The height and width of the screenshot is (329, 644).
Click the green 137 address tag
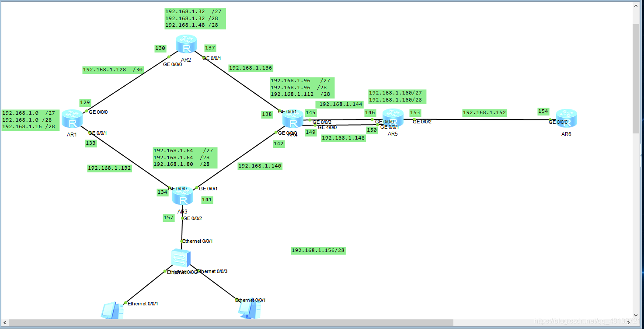(210, 48)
